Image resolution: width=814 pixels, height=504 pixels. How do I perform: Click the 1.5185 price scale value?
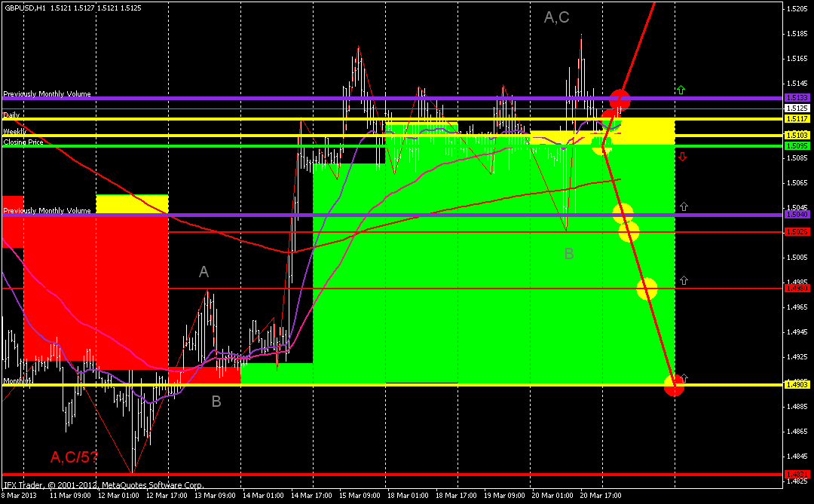(797, 34)
